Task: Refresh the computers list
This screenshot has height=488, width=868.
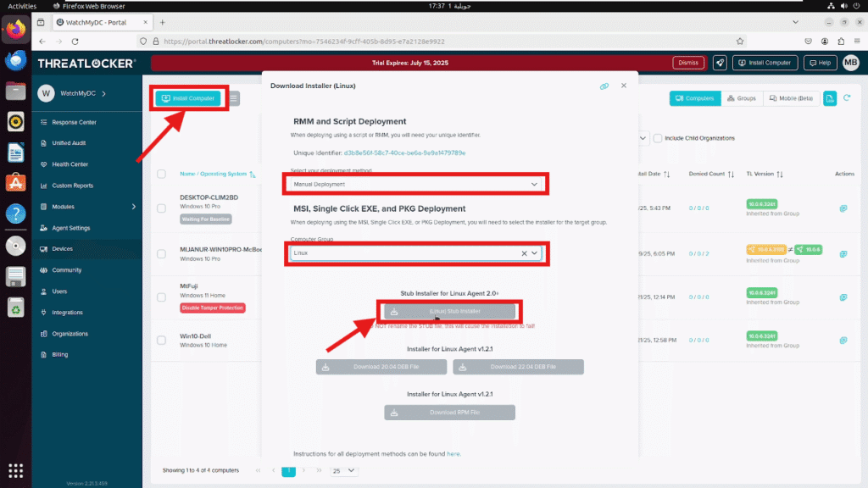Action: pyautogui.click(x=847, y=98)
